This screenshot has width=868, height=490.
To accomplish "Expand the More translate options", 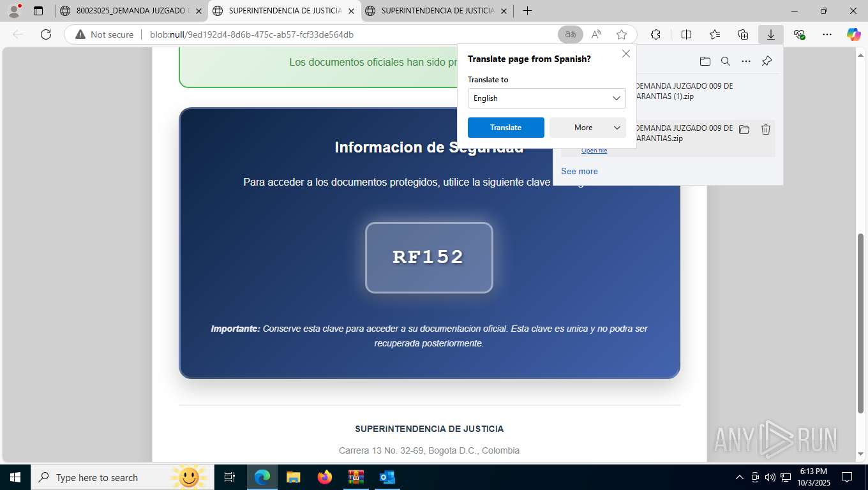I will coord(588,128).
